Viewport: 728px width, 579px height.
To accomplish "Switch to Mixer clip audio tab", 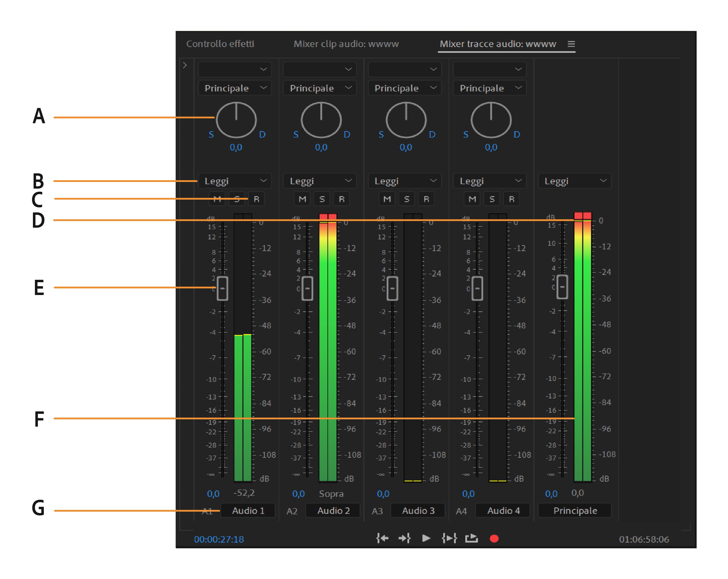I will (x=346, y=44).
